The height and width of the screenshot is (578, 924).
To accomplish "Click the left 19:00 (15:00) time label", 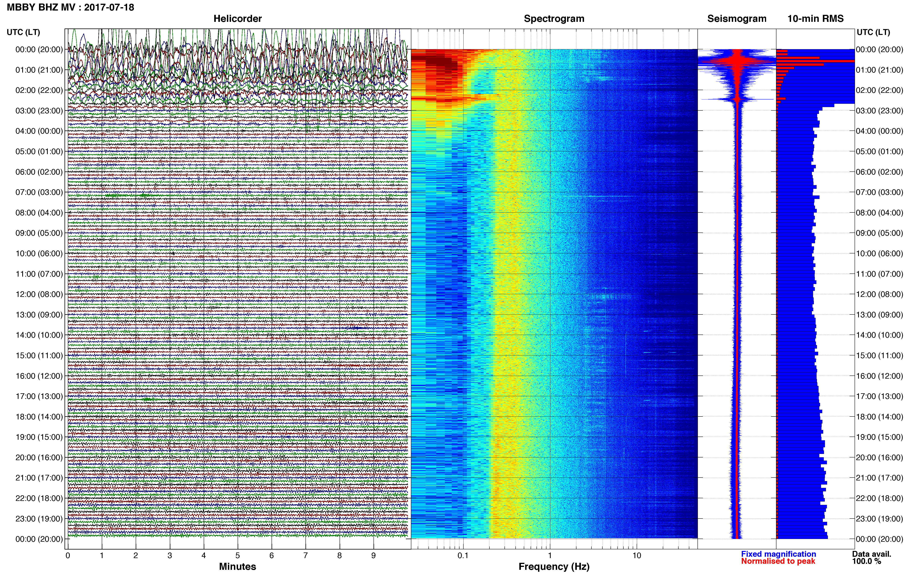I will pyautogui.click(x=39, y=437).
